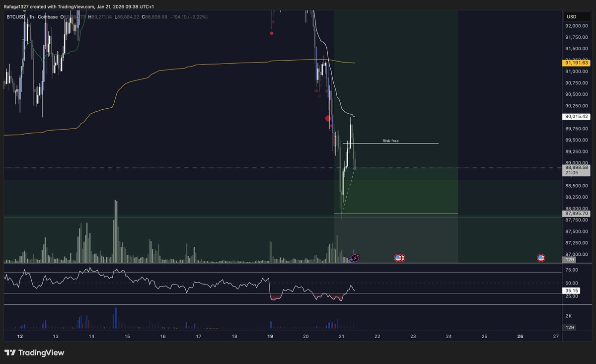596x364 pixels.
Task: Click the 75.00 RSI axis label
Action: pyautogui.click(x=572, y=270)
